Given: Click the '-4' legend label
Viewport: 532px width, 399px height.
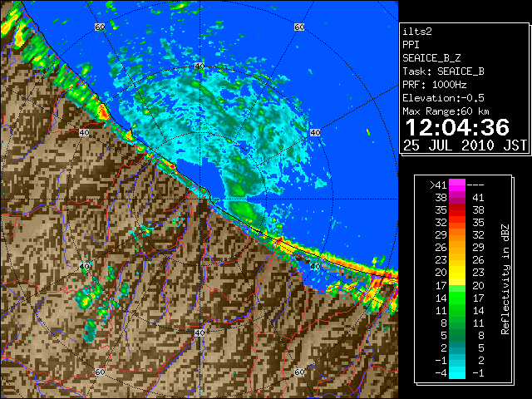Looking at the screenshot, I should [441, 373].
